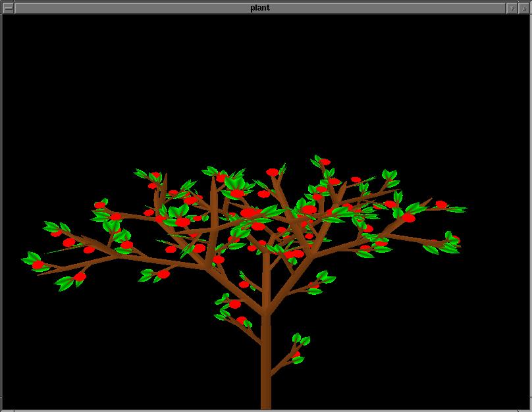Open the window menu button in title bar
Screen dimensions: 532x412
coord(8,8)
